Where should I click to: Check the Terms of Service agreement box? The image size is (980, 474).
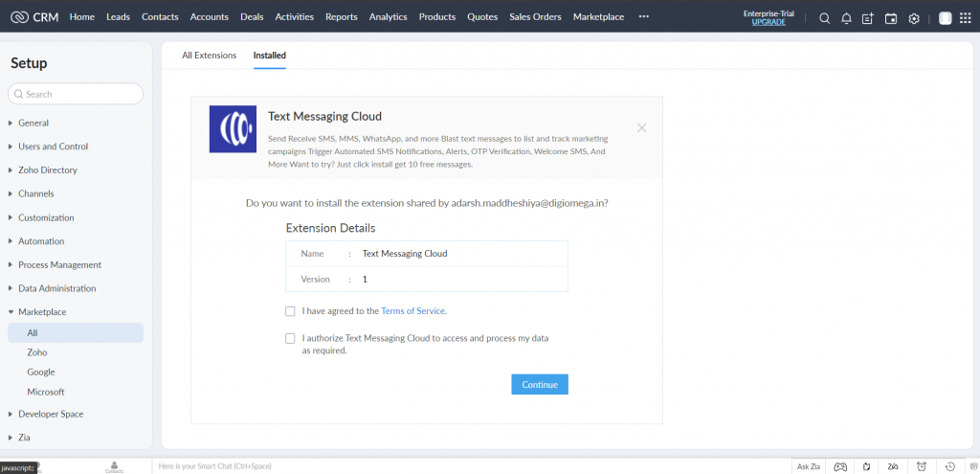coord(290,311)
